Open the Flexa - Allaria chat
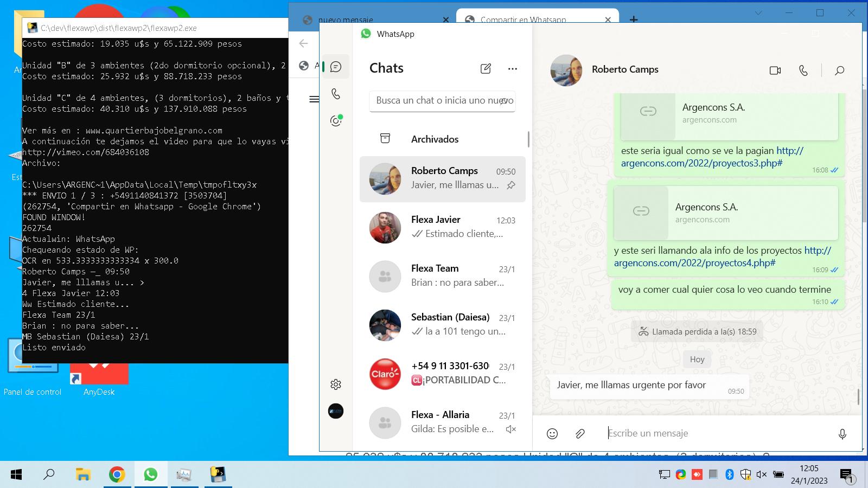Screen dimensions: 868x488 tap(443, 422)
